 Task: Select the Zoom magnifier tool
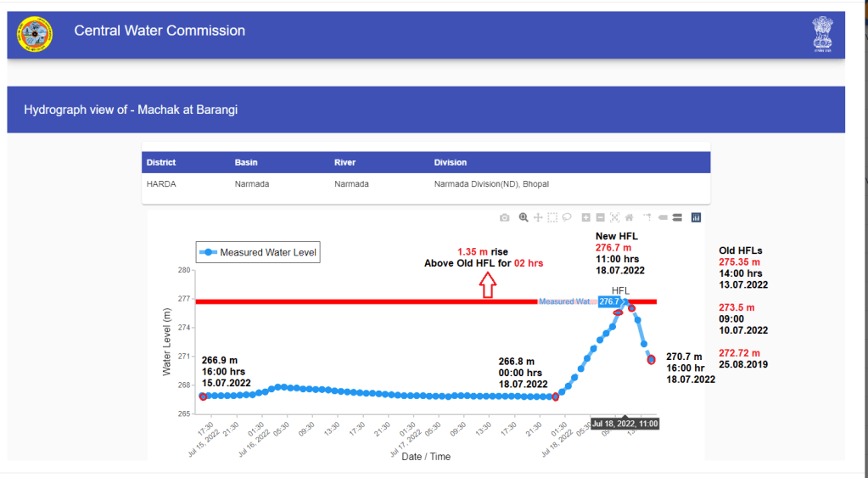click(x=524, y=217)
